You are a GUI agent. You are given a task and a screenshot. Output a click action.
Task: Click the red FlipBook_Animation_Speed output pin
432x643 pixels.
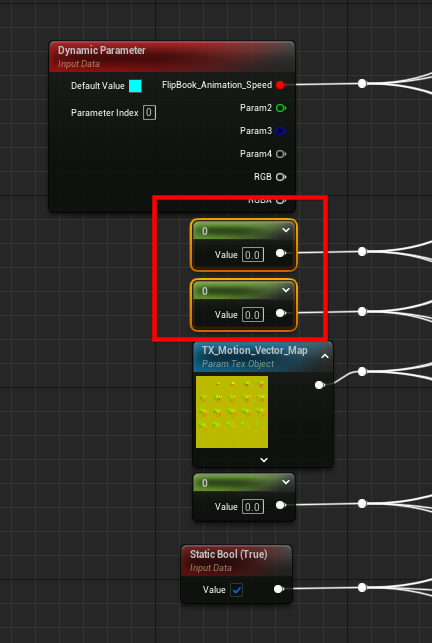pyautogui.click(x=281, y=85)
